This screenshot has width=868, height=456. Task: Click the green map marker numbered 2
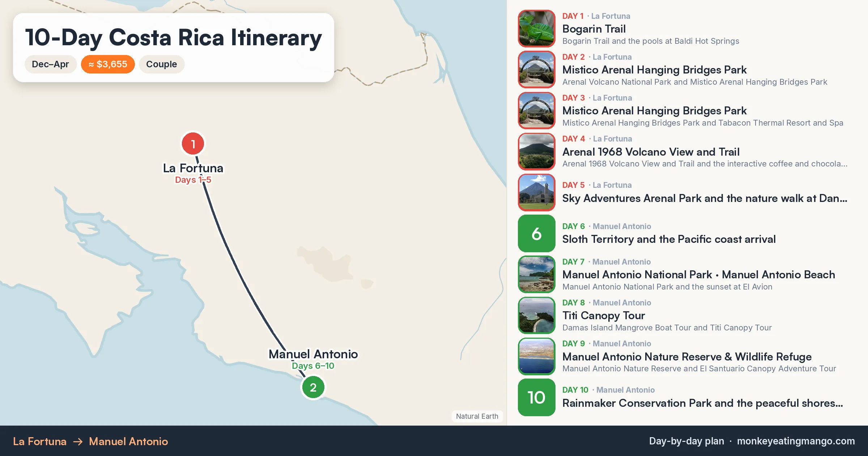313,387
